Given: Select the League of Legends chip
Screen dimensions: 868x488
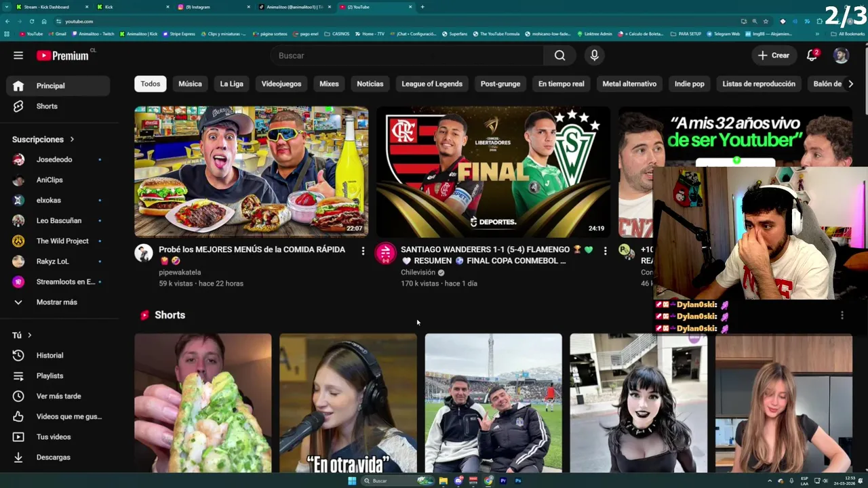Looking at the screenshot, I should tap(432, 84).
